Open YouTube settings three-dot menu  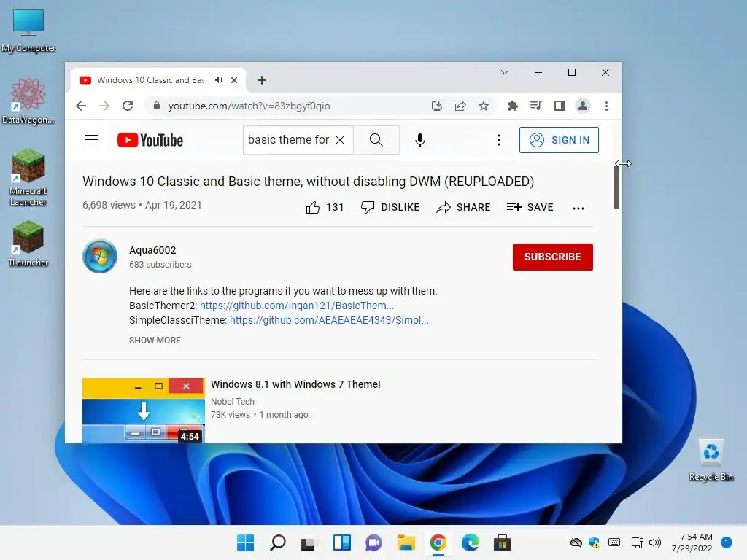pyautogui.click(x=499, y=139)
